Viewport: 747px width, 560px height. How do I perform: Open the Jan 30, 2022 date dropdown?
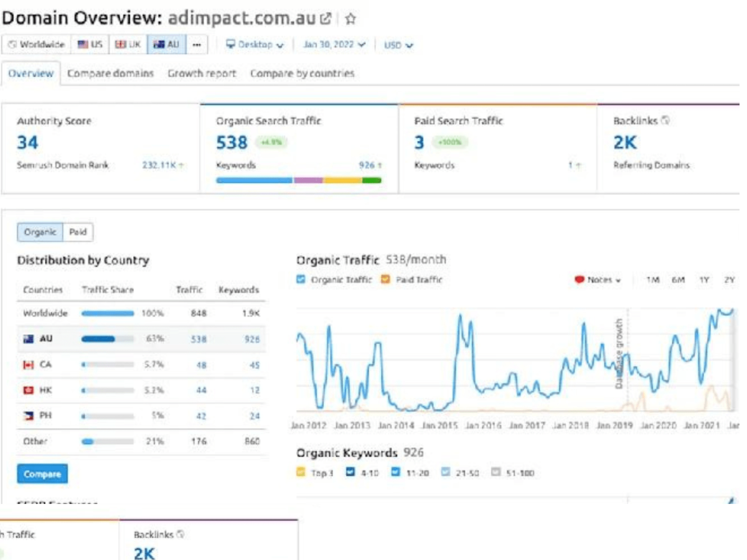(334, 45)
